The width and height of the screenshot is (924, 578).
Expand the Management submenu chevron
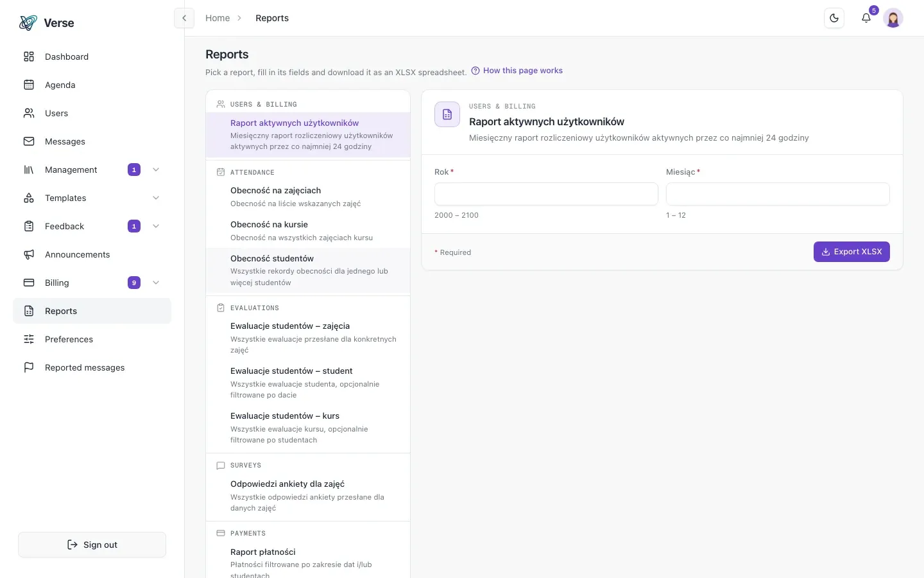point(156,170)
